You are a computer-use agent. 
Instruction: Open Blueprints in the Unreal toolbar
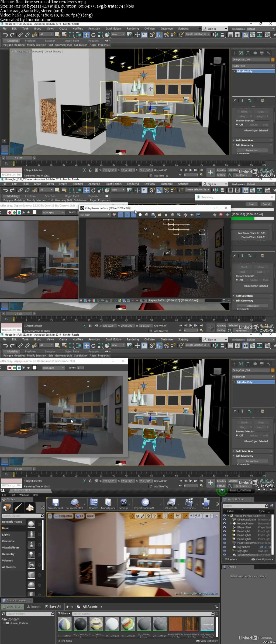pos(171,504)
